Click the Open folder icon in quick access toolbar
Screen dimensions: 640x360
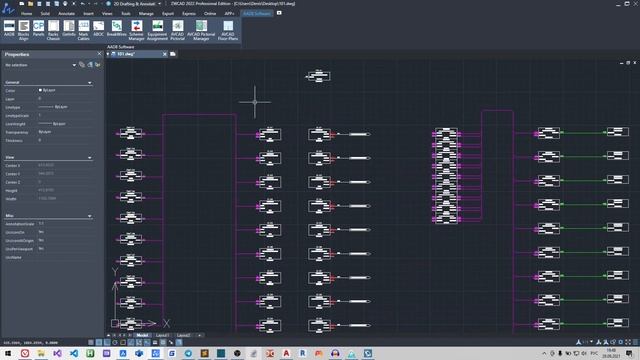point(31,4)
